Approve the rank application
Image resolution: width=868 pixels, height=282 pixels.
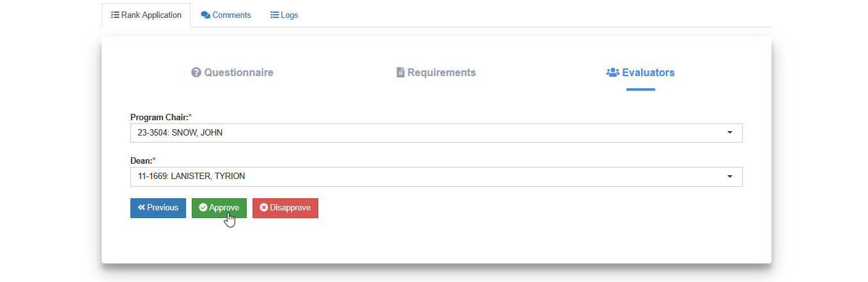pos(219,208)
